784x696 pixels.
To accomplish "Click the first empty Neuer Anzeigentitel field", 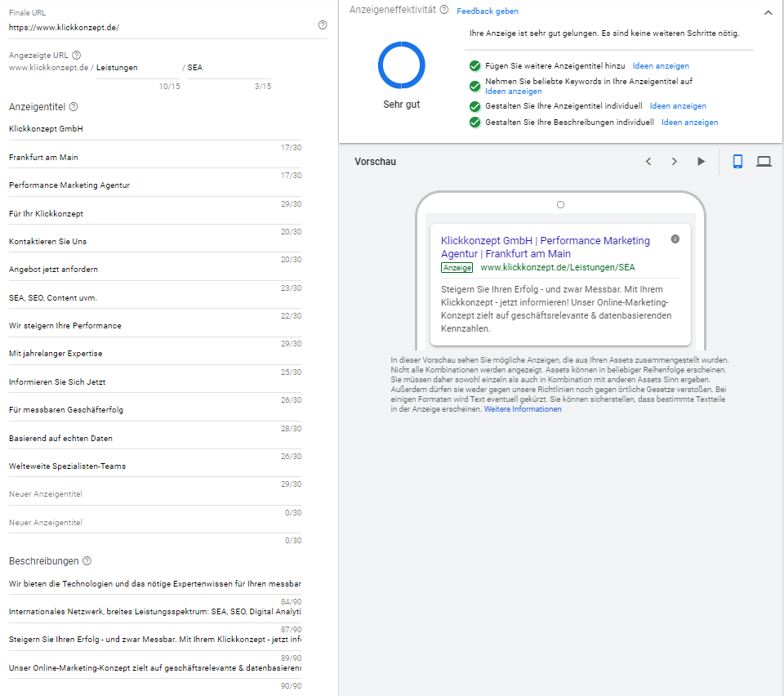I will [x=155, y=494].
